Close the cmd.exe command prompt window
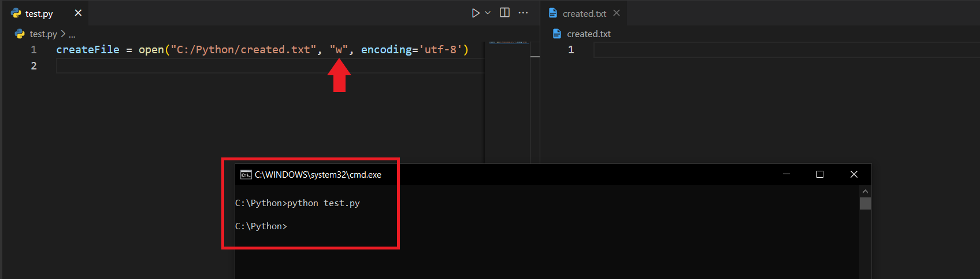This screenshot has width=980, height=279. coord(853,174)
